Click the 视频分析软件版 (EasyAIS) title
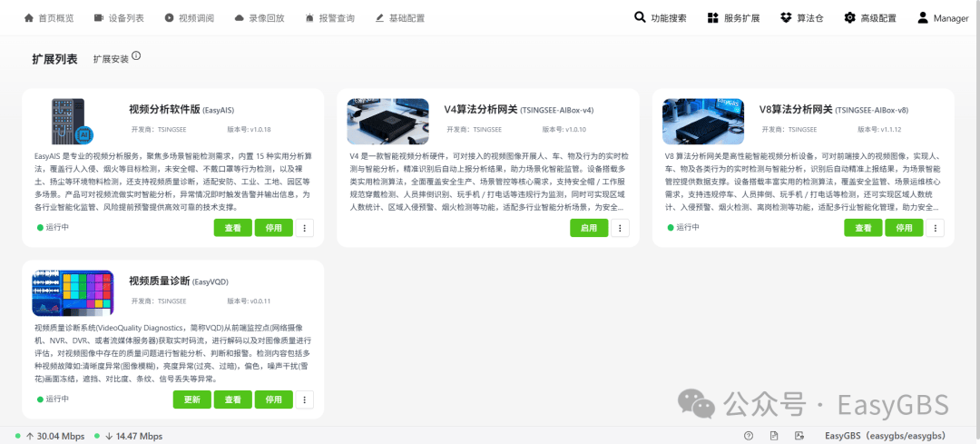The width and height of the screenshot is (980, 444). tap(181, 110)
